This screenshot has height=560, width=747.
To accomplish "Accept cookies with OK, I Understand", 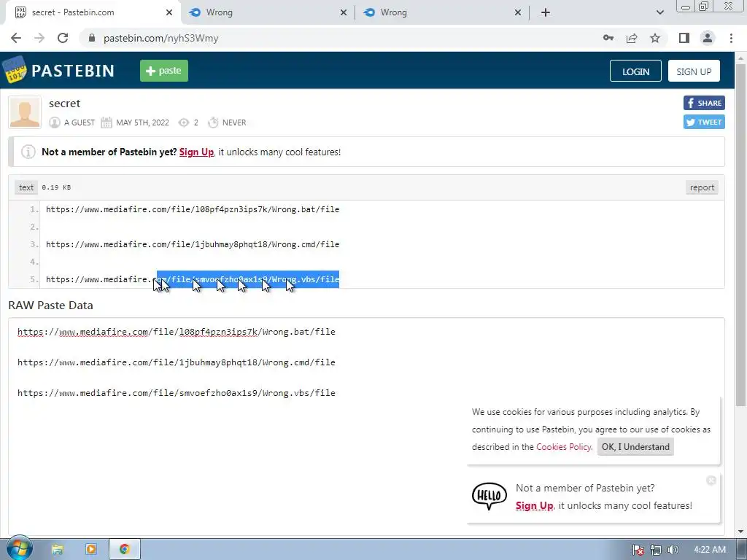I will 635,447.
